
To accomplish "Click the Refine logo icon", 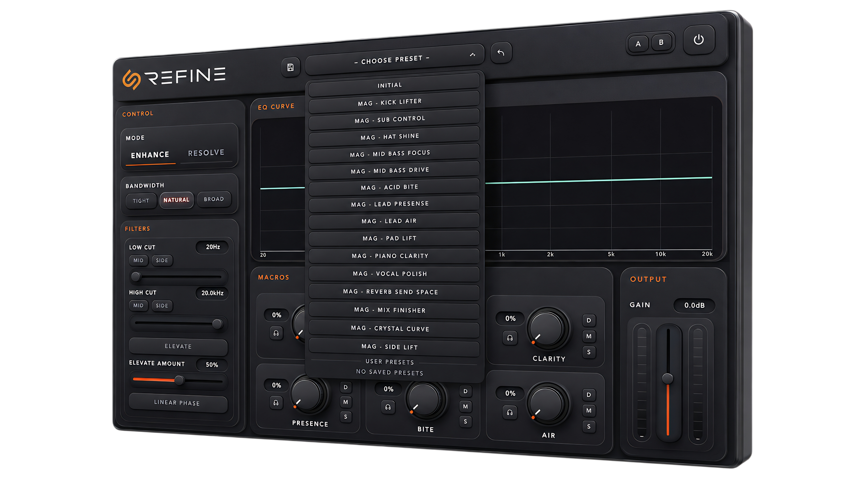I will pos(131,79).
